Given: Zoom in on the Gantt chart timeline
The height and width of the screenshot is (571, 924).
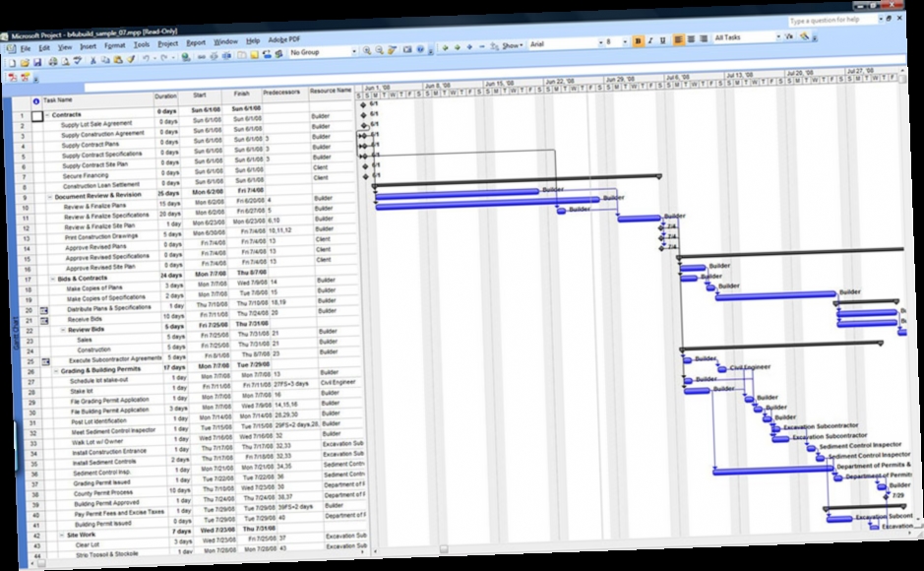Looking at the screenshot, I should point(367,51).
